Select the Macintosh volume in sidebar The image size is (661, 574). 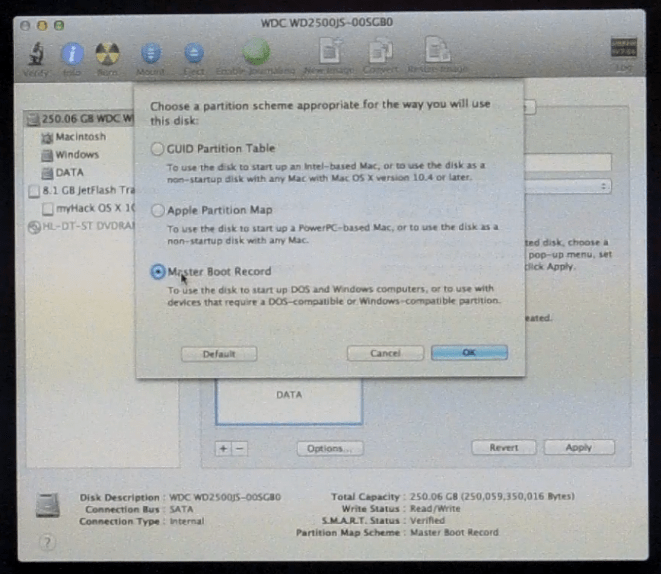point(74,137)
